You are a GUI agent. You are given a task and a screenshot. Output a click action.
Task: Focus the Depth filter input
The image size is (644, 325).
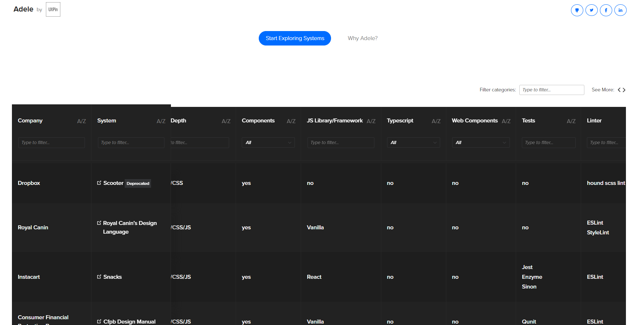[x=200, y=143]
